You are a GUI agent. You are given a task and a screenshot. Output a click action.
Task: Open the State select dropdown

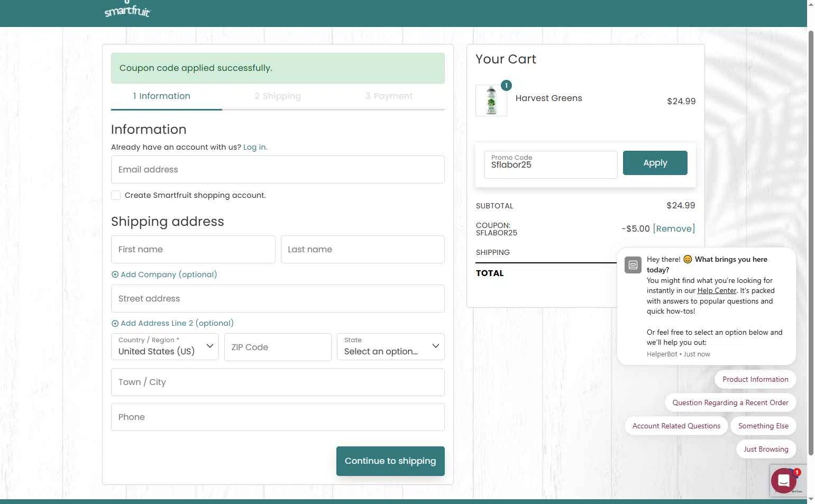pyautogui.click(x=391, y=347)
